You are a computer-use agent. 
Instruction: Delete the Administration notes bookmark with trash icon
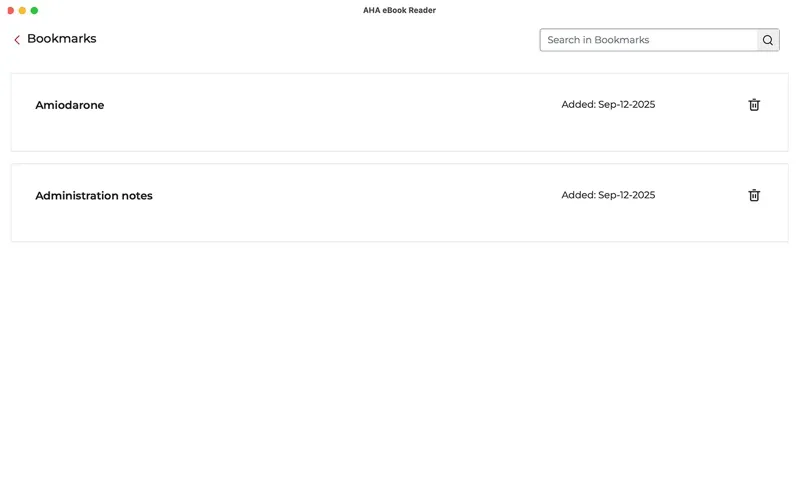[754, 195]
